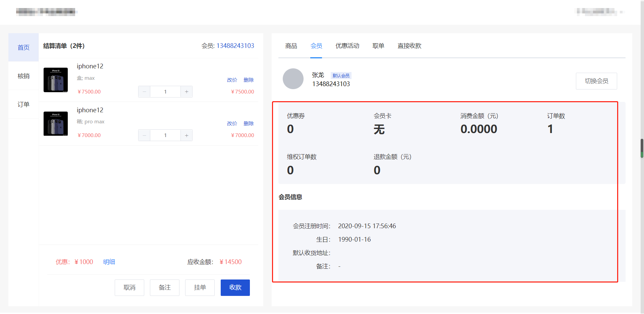This screenshot has width=644, height=314.
Task: Open 订单 in the left sidebar
Action: [23, 105]
